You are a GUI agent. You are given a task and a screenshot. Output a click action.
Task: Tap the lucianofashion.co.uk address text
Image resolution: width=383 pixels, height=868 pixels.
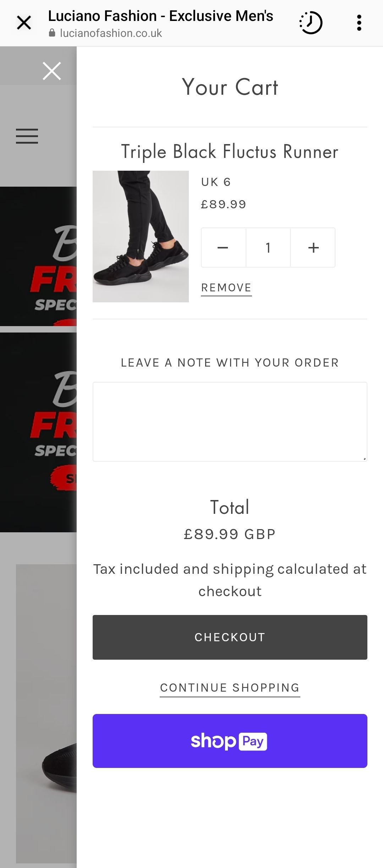pos(111,33)
